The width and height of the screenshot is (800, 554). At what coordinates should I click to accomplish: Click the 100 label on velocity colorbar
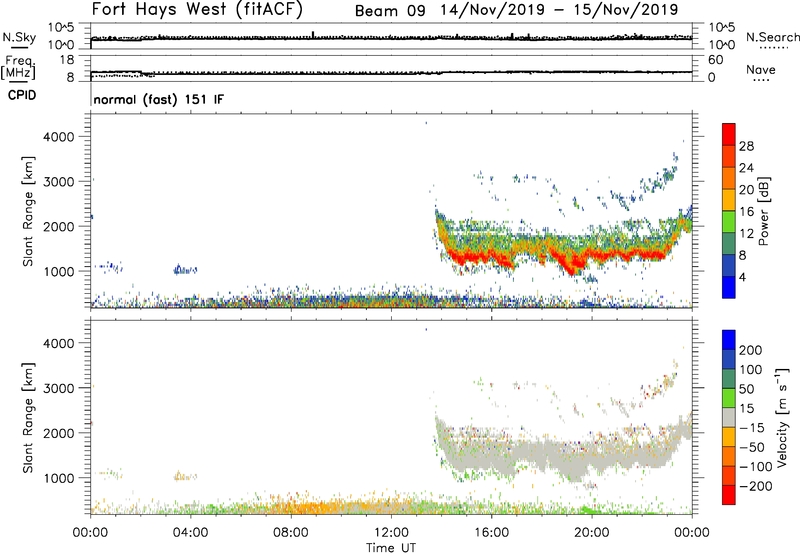click(751, 370)
